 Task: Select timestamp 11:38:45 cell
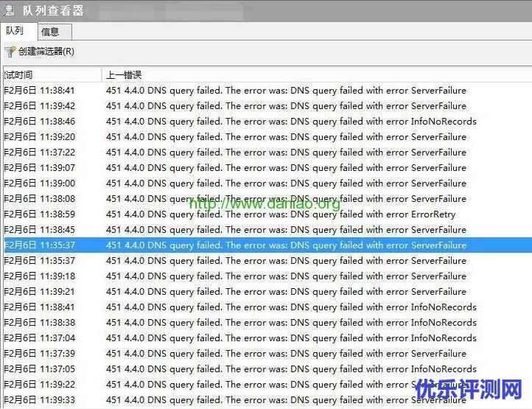39,230
